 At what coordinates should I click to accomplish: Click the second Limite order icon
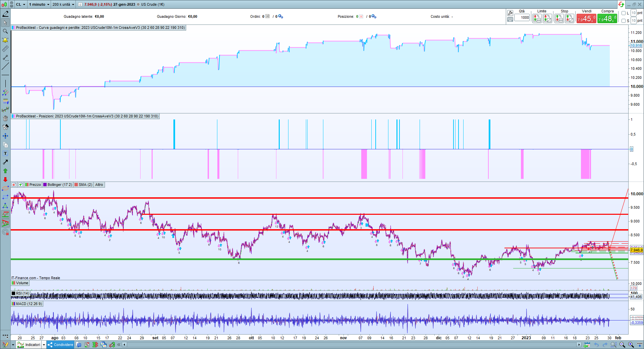point(547,18)
